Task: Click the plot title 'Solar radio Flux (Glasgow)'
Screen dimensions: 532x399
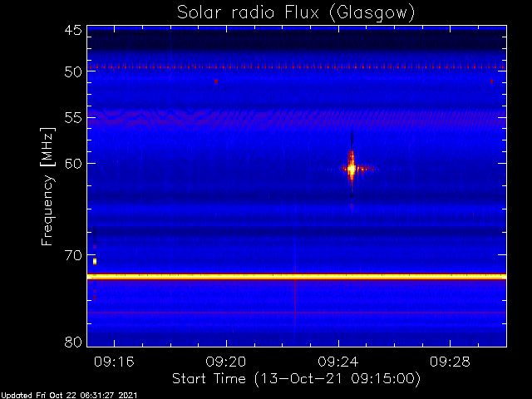Action: pyautogui.click(x=296, y=13)
